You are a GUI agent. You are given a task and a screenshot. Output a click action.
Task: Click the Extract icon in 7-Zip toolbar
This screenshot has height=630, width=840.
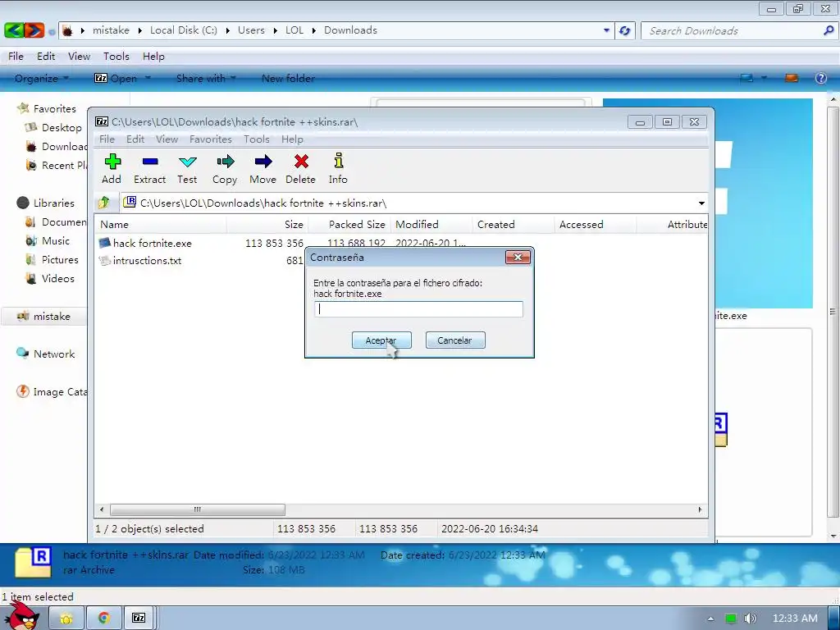pos(150,162)
